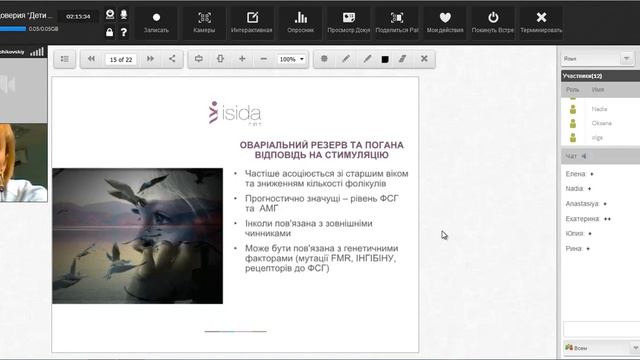Start recording with the Записать button

click(156, 23)
